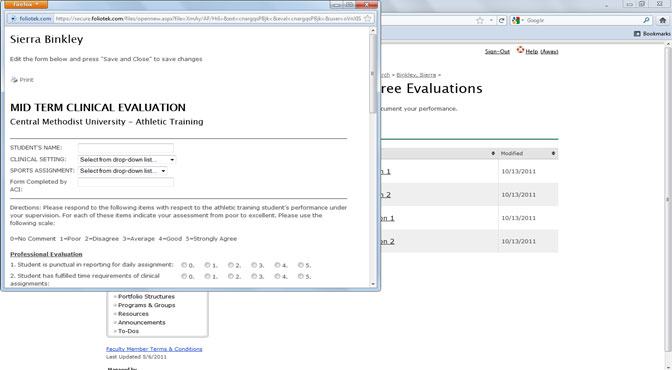Focus the Student's Name input field
Viewport: 672px width, 370px height.
pos(126,148)
